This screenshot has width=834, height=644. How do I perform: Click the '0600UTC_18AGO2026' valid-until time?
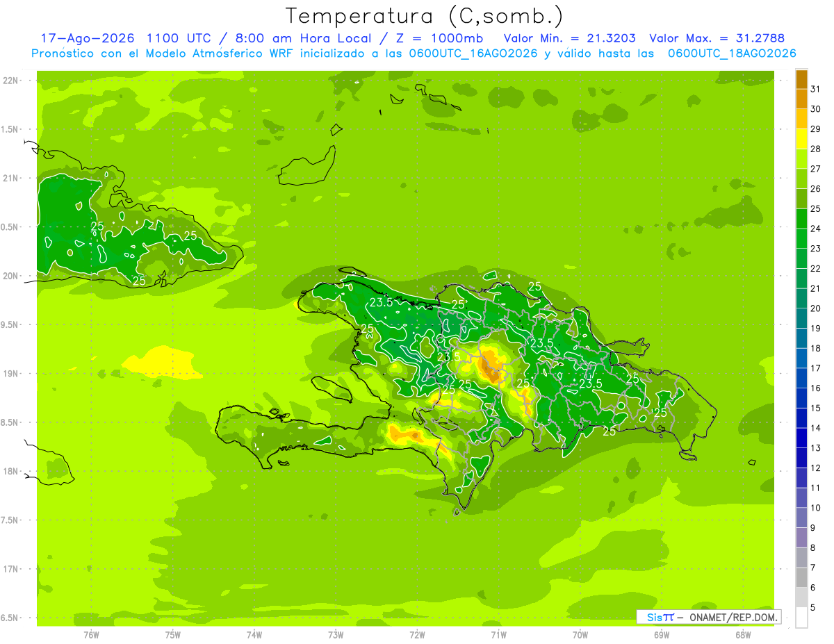[x=732, y=53]
